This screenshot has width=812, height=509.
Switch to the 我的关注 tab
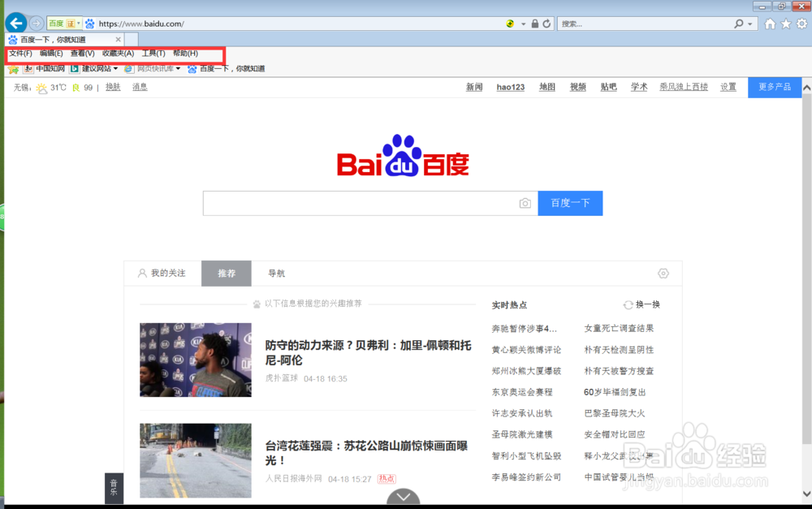click(162, 274)
